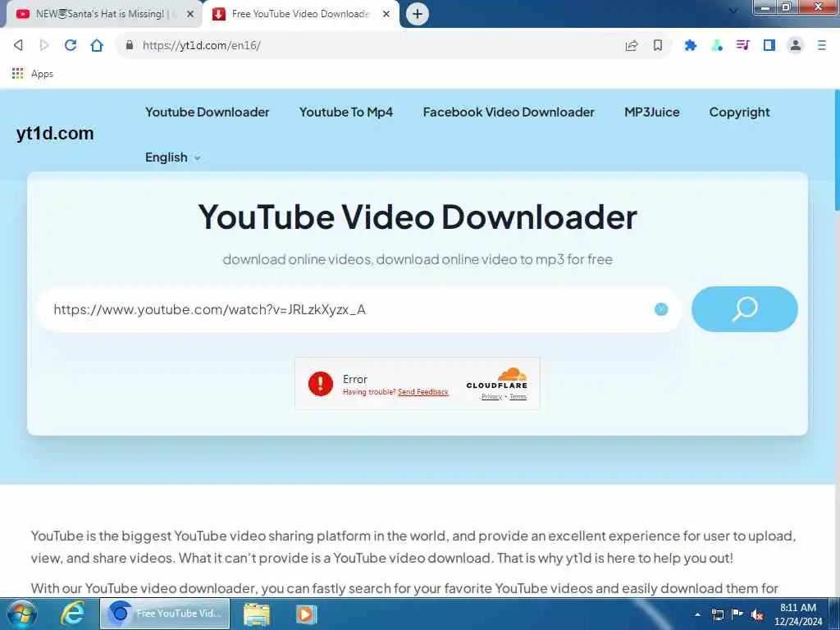Viewport: 840px width, 630px height.
Task: Click the red Error exclamation icon
Action: click(321, 384)
